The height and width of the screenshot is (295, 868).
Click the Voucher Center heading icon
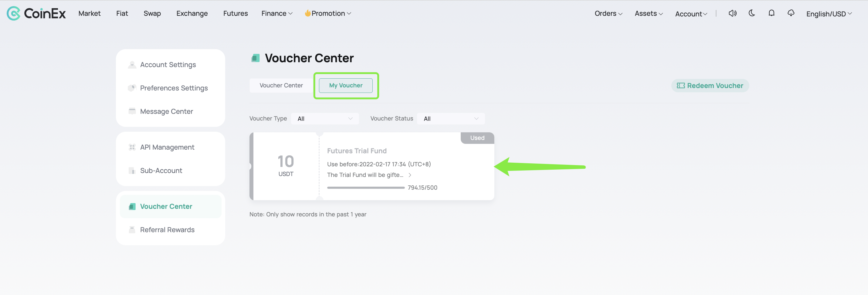[256, 58]
